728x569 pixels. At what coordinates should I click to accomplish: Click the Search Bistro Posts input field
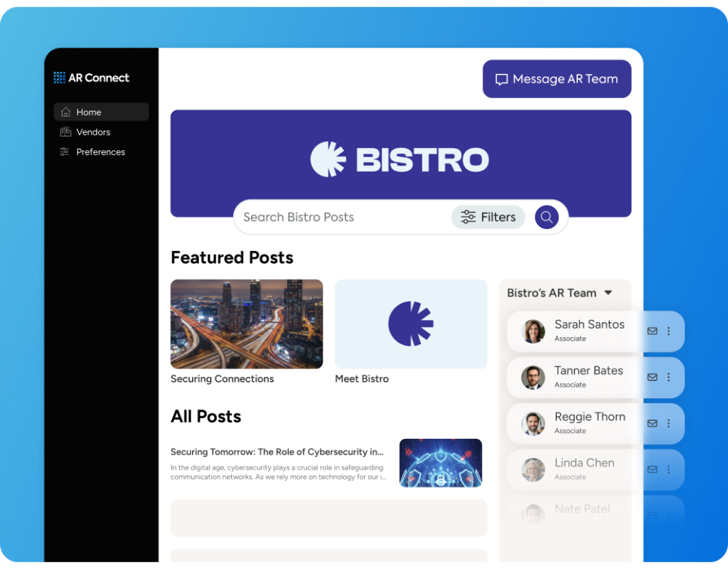point(341,217)
